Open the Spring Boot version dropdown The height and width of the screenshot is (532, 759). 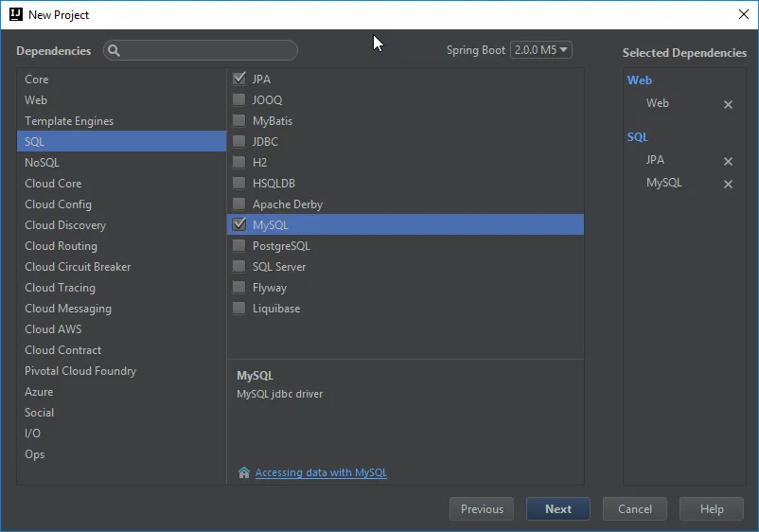540,50
